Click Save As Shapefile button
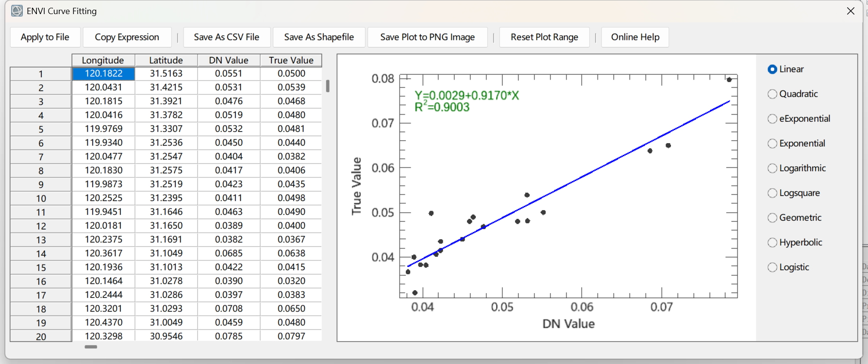 pos(319,37)
